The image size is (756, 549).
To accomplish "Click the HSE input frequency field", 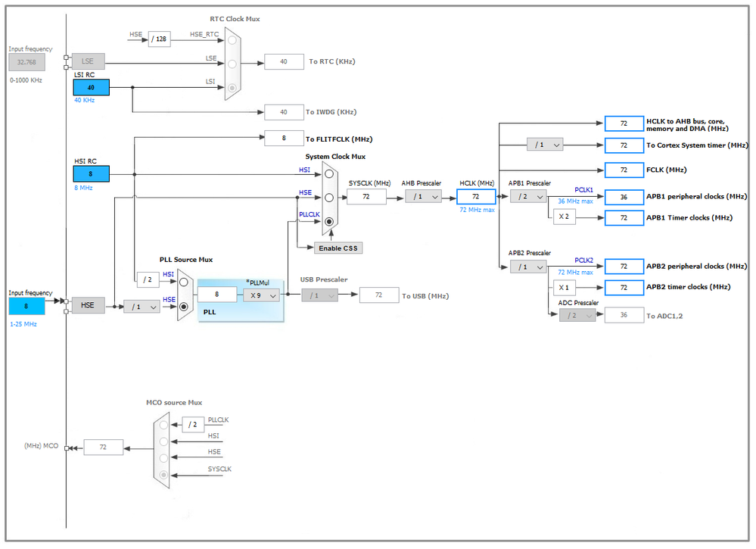I will (27, 307).
